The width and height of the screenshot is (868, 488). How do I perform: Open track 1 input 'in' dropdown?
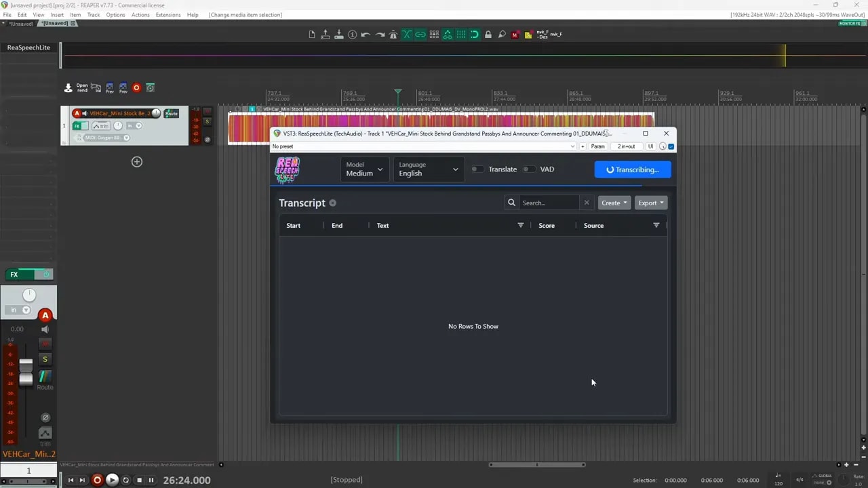134,126
